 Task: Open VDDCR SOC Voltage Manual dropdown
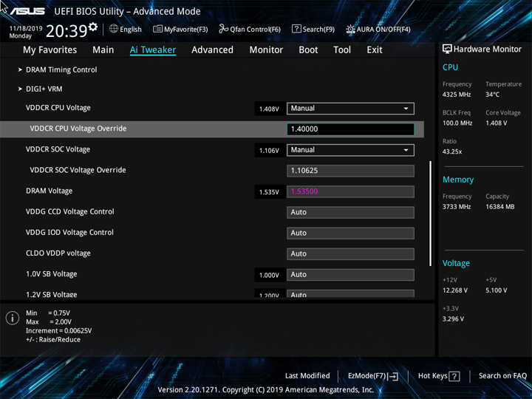[350, 150]
